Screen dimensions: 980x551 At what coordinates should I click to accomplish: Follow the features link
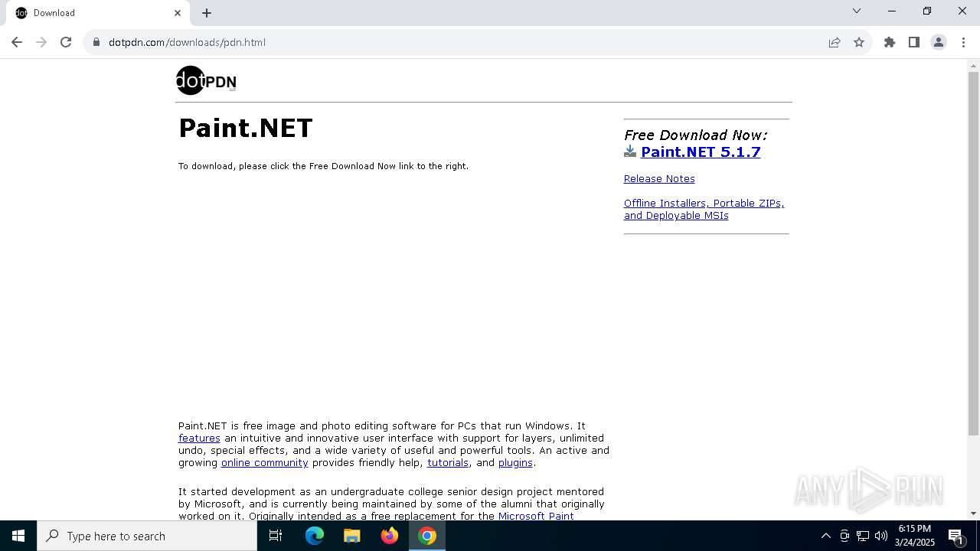[199, 438]
